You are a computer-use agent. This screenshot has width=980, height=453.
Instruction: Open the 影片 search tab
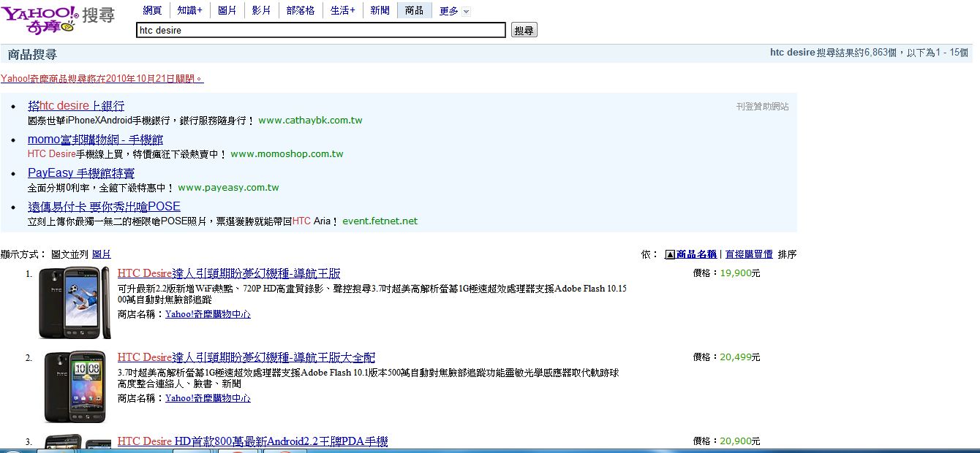pyautogui.click(x=261, y=10)
